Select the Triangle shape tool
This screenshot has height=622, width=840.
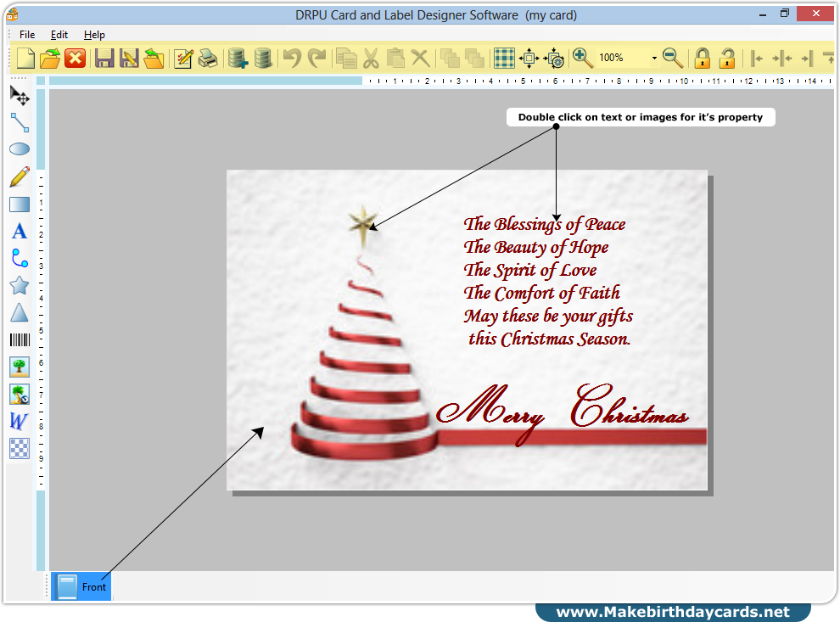(x=20, y=312)
